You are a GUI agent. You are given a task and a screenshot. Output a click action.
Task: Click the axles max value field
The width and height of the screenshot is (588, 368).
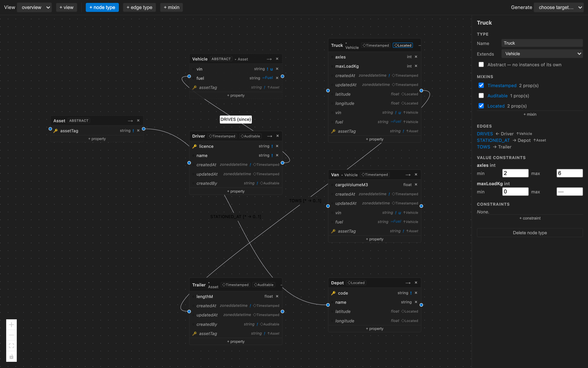click(x=569, y=173)
